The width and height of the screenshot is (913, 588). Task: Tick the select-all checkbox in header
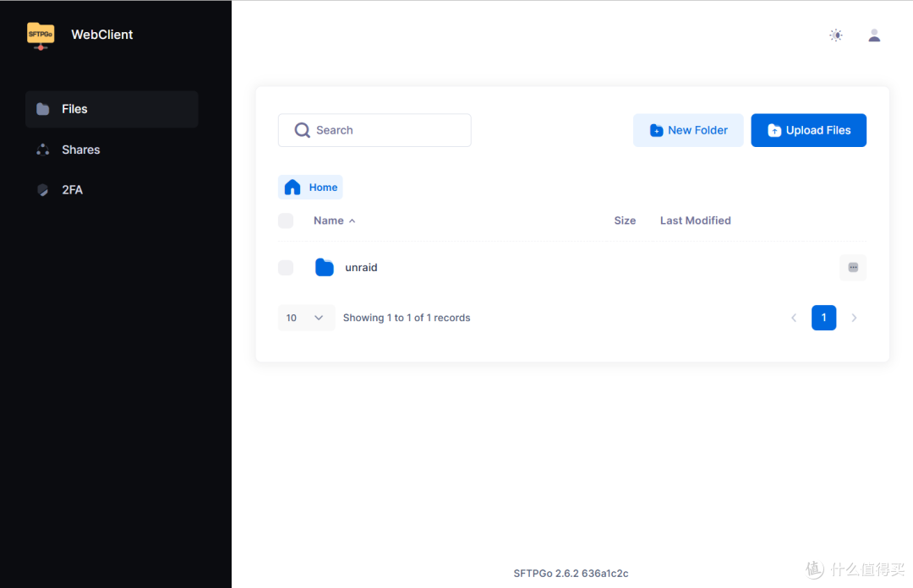click(x=286, y=220)
